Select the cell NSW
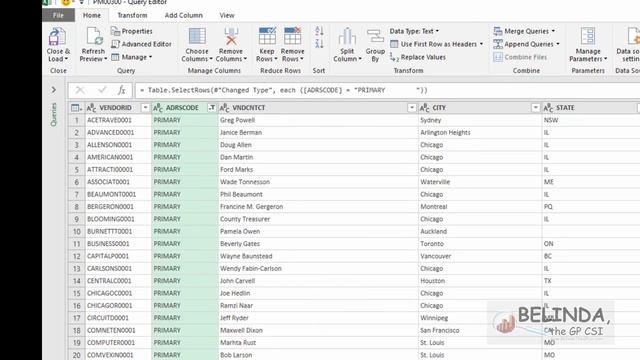 pos(591,120)
